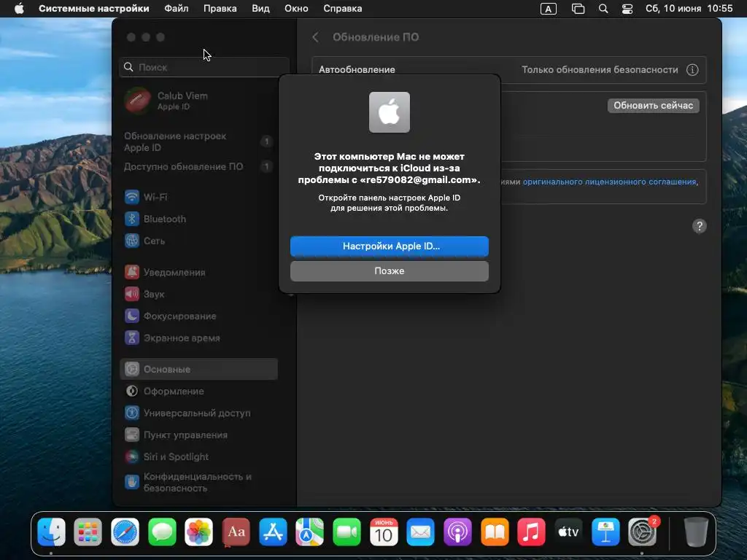Screen dimensions: 747x560
Task: Open Универсальный доступ settings
Action: tap(198, 413)
